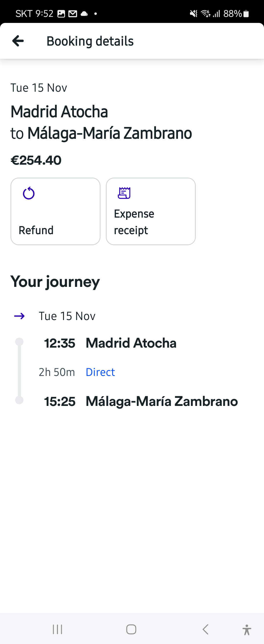264x644 pixels.
Task: Tap the circular refund arrow icon
Action: pyautogui.click(x=29, y=193)
